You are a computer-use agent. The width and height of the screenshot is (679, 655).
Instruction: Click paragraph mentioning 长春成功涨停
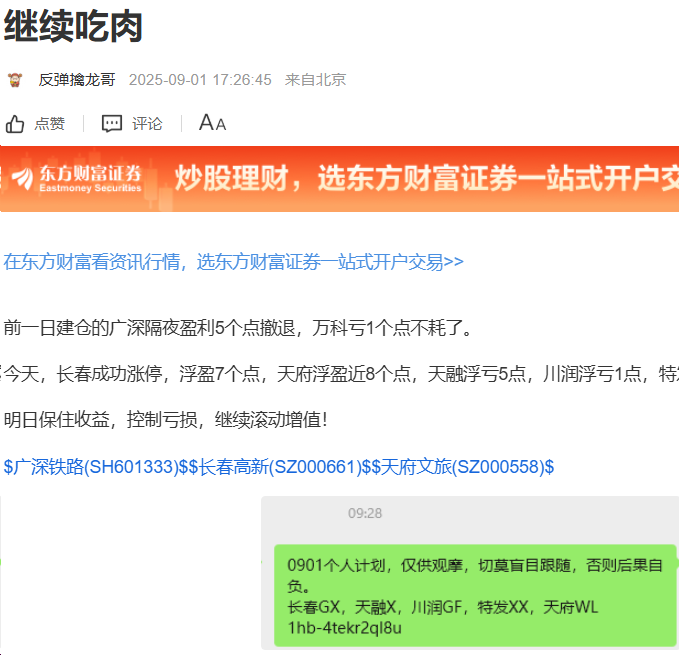[x=340, y=374]
